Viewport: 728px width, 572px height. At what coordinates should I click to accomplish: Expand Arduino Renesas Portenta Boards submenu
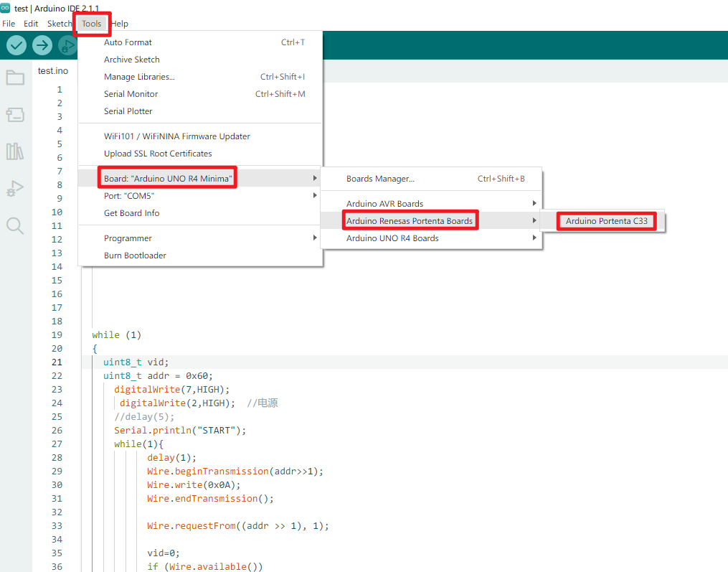click(431, 221)
